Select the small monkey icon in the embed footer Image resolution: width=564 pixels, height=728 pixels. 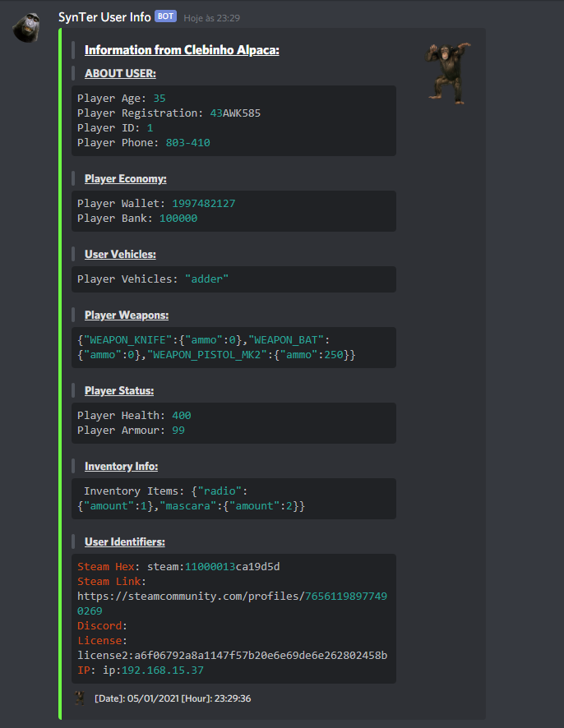click(80, 698)
